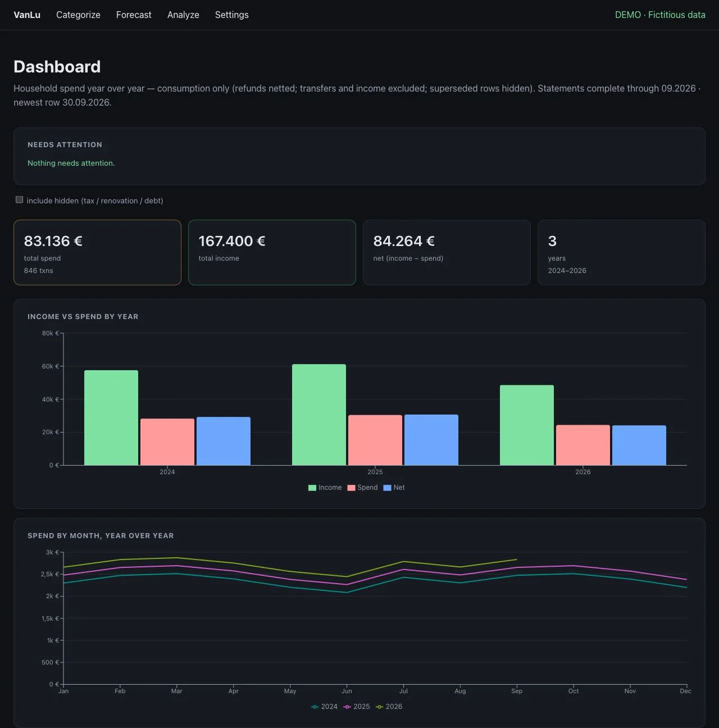Image resolution: width=719 pixels, height=728 pixels.
Task: Click the Jun label on month axis
Action: pos(347,691)
